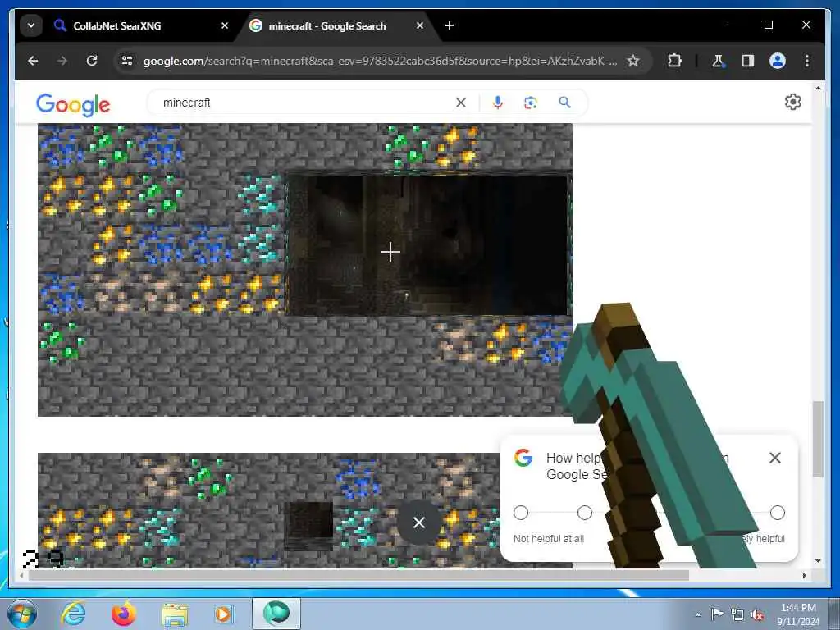Image resolution: width=840 pixels, height=630 pixels.
Task: Launch Internet Explorer from taskbar
Action: [73, 614]
